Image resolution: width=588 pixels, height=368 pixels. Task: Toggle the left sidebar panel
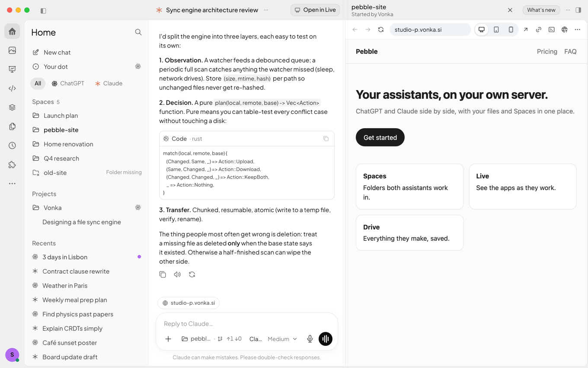(x=43, y=10)
